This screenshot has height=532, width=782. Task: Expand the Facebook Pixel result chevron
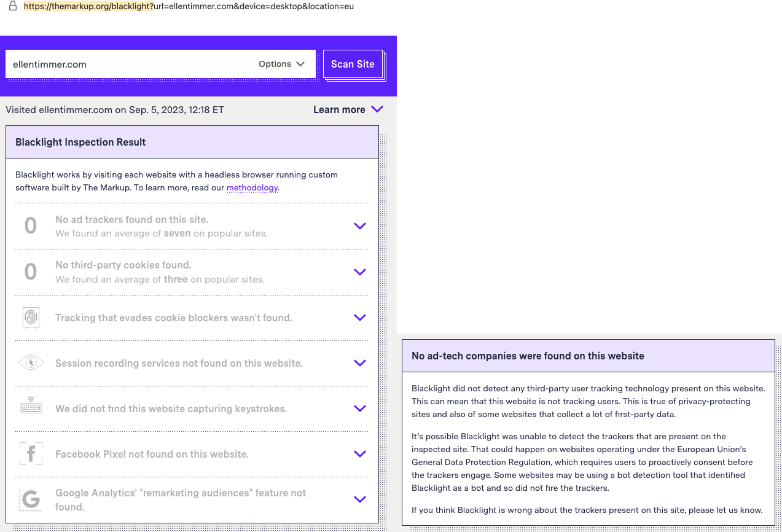click(360, 454)
